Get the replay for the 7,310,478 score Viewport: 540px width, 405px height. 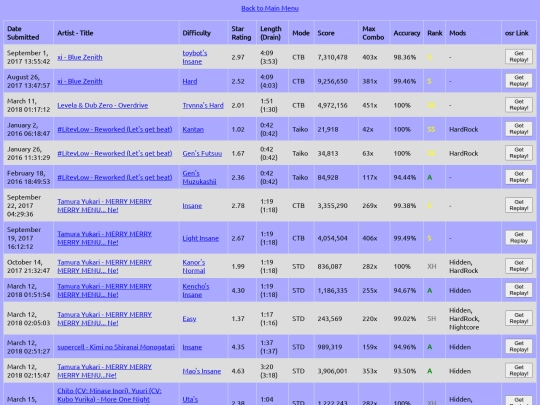(519, 57)
